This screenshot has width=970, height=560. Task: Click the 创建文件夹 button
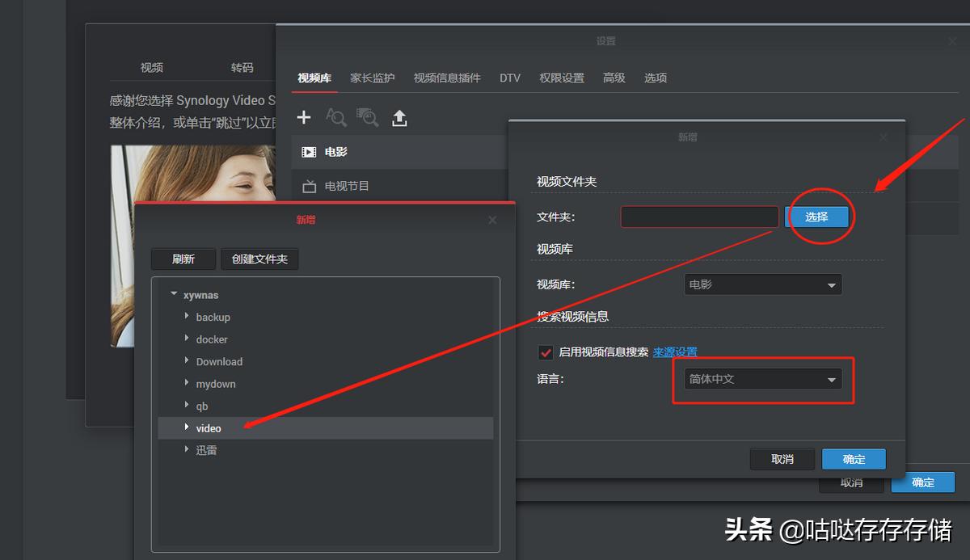click(259, 259)
